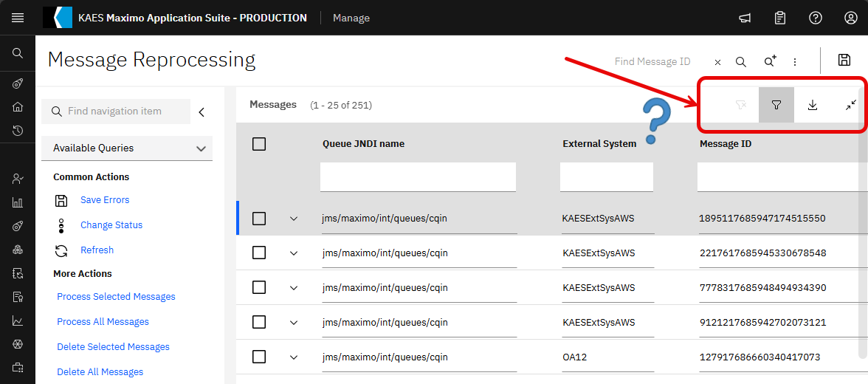Open the hamburger navigation menu
This screenshot has width=868, height=384.
[x=18, y=18]
